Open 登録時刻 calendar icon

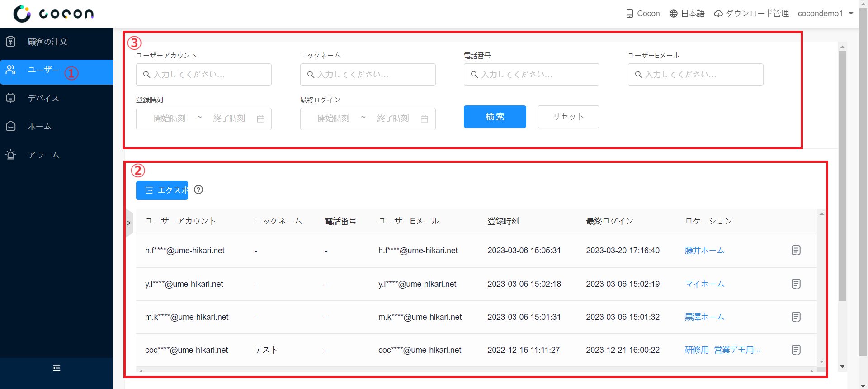point(261,119)
